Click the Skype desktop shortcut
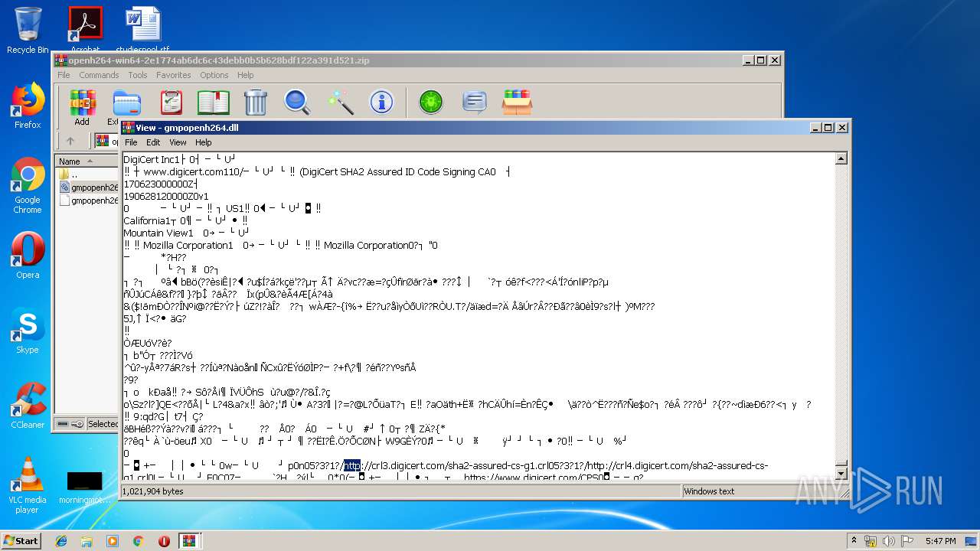 click(x=28, y=331)
